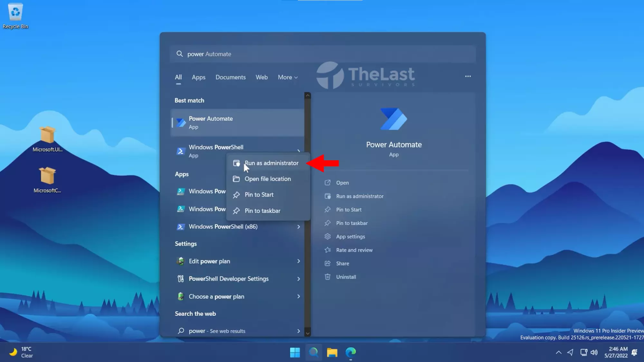This screenshot has width=644, height=362.
Task: Click the results scrollbar down arrow
Action: (308, 333)
